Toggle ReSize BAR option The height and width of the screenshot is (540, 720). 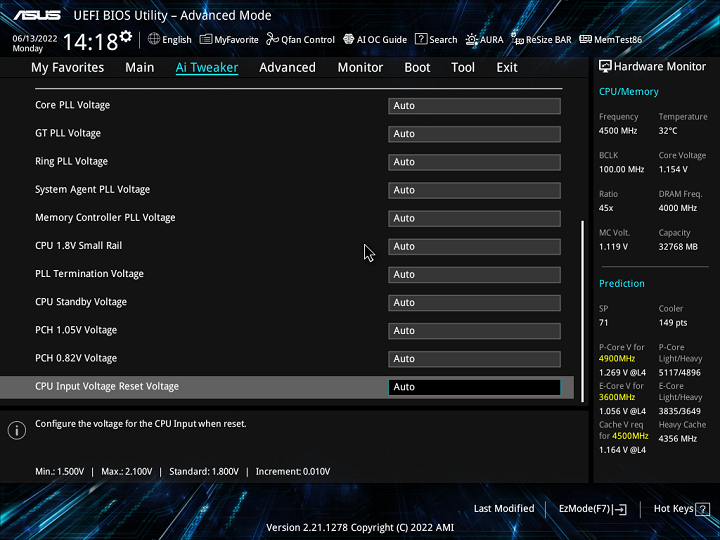pyautogui.click(x=541, y=40)
